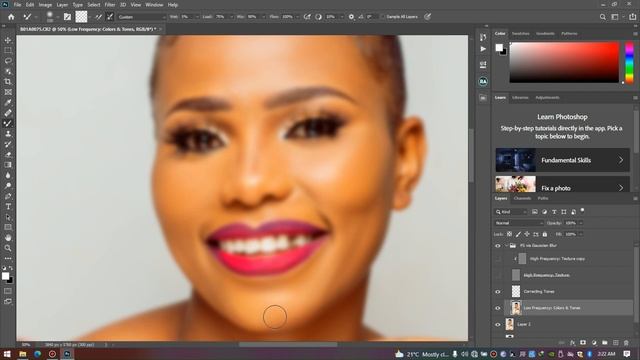Open the layer filter Kind dropdown
The image size is (640, 360).
click(511, 212)
